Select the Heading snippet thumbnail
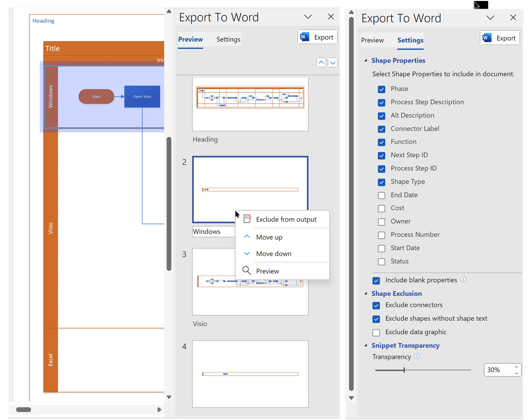The image size is (532, 420). pos(250,104)
